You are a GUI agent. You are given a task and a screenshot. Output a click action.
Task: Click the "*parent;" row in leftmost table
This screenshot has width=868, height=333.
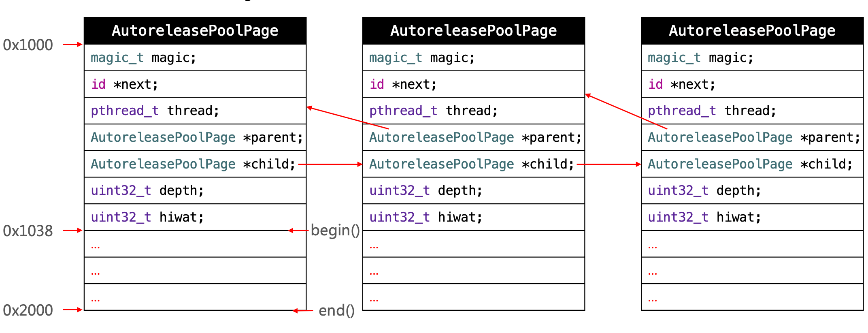[195, 137]
